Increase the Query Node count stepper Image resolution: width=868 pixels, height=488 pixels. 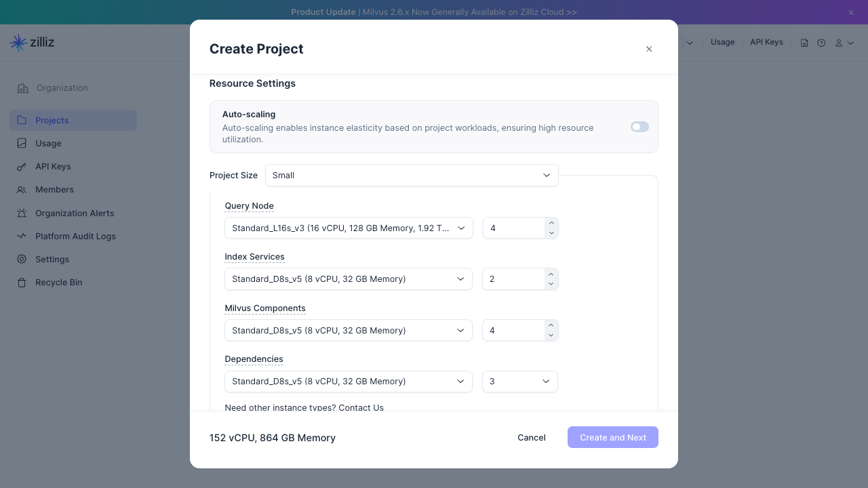[x=551, y=223]
